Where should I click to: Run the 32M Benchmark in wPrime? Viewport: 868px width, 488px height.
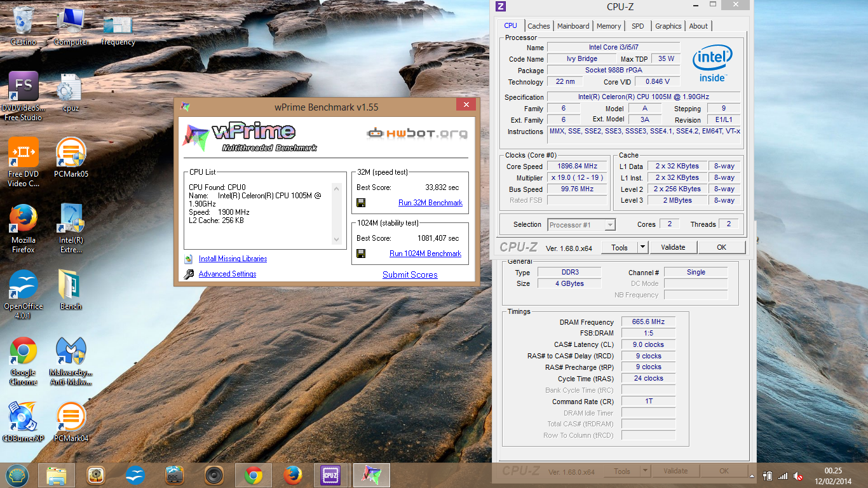(x=430, y=203)
